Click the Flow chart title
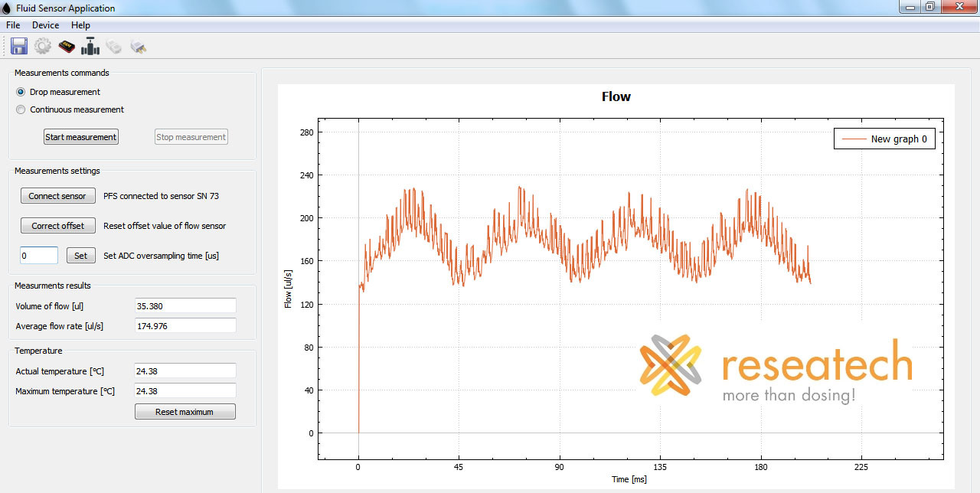 pyautogui.click(x=616, y=96)
